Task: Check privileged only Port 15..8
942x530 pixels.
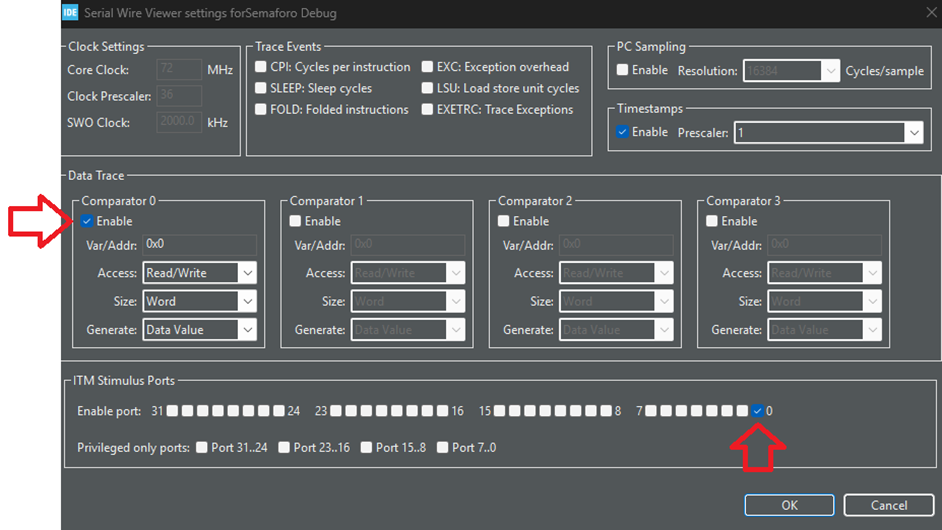Action: (366, 447)
